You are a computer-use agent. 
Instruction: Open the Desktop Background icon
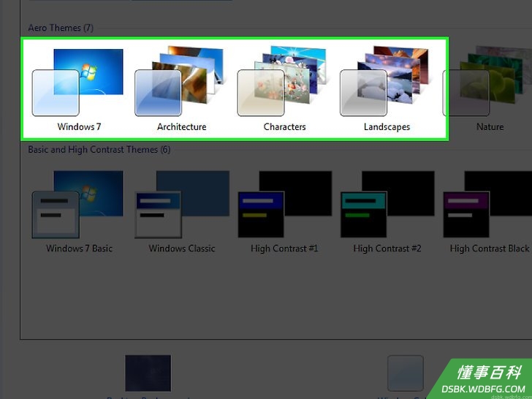148,373
